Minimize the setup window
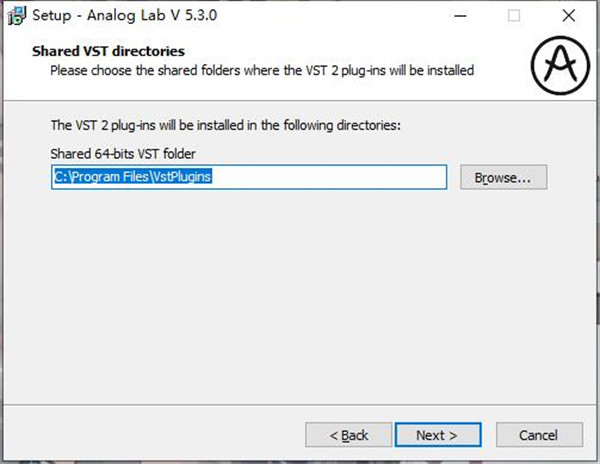 click(x=460, y=16)
